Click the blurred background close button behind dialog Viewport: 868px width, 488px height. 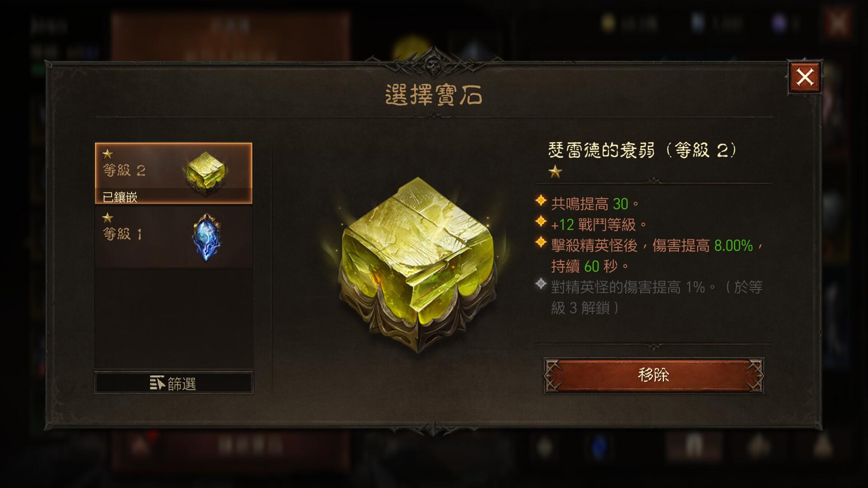(838, 23)
